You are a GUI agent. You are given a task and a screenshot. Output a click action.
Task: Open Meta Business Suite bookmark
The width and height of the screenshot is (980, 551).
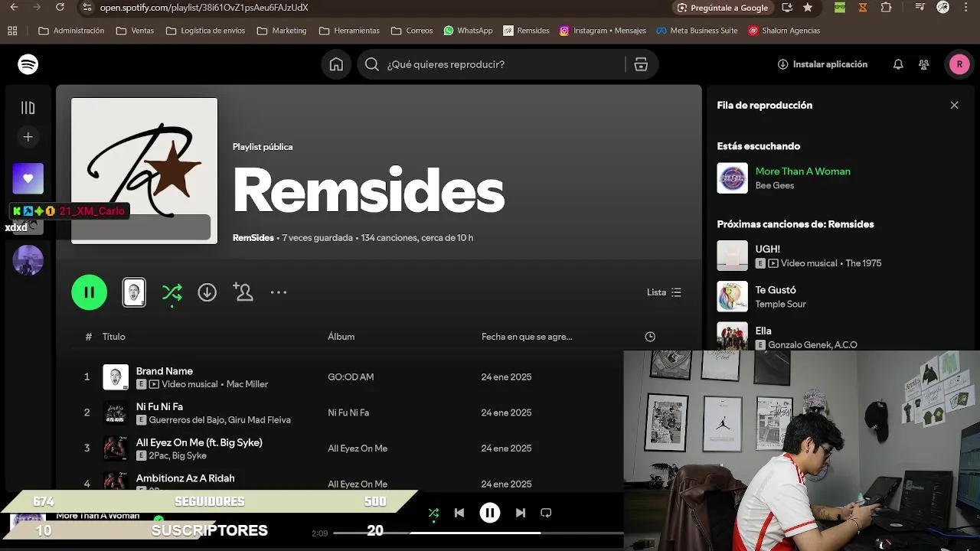coord(697,31)
